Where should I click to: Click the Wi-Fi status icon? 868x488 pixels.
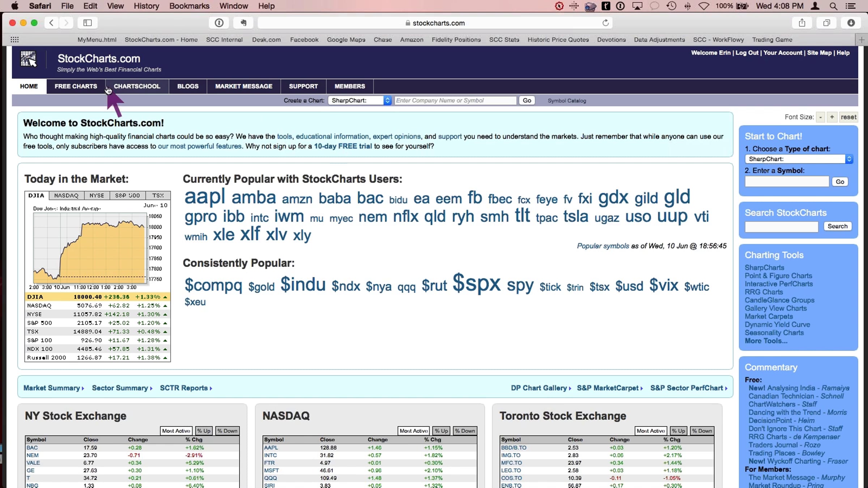(703, 6)
